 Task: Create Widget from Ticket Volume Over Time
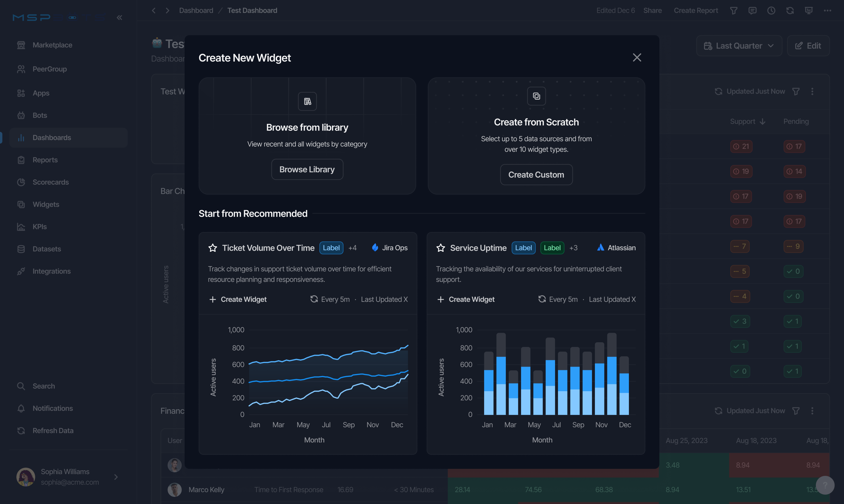click(x=238, y=299)
